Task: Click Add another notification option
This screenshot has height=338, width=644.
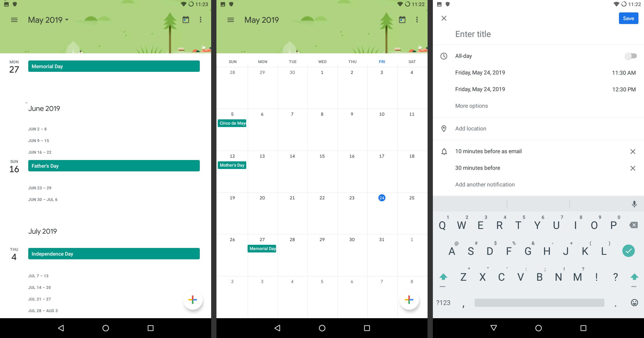Action: [485, 184]
